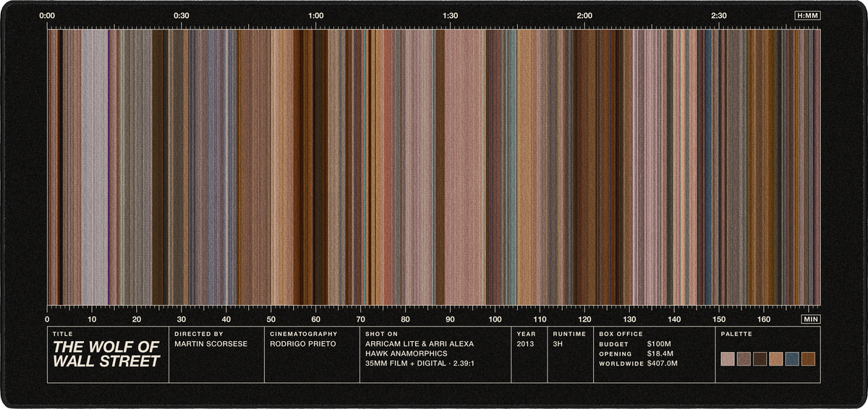
Task: Click the CINEMATOGRAPHY heading
Action: 304,334
